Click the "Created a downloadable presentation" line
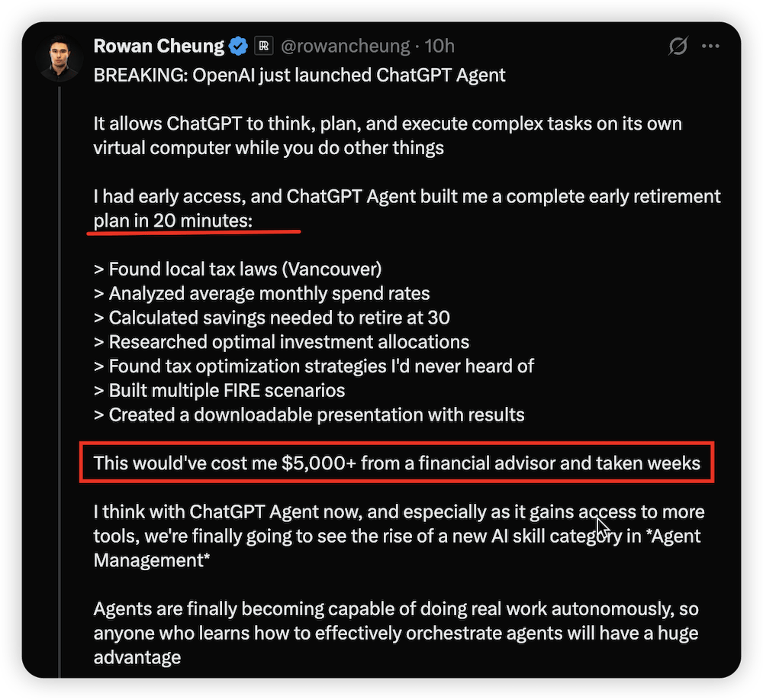 (x=309, y=415)
